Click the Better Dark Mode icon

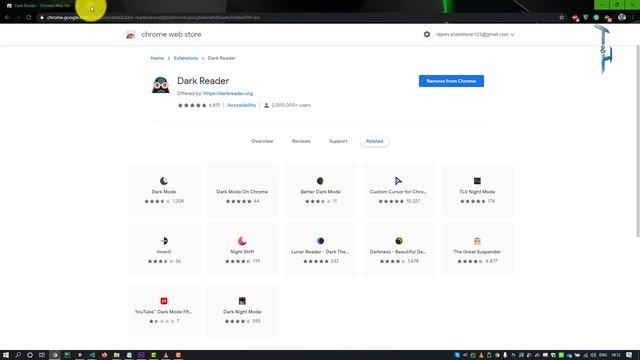(x=320, y=181)
